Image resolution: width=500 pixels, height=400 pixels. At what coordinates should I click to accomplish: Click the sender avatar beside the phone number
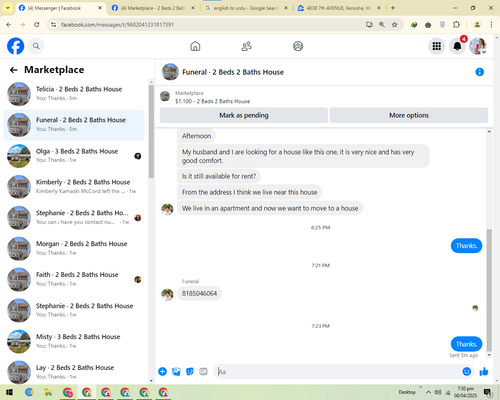click(x=167, y=294)
